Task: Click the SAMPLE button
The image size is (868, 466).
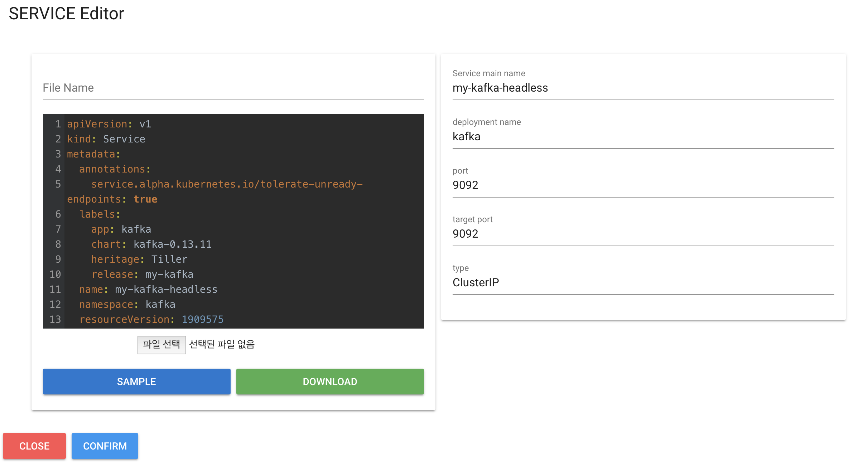Action: tap(136, 381)
